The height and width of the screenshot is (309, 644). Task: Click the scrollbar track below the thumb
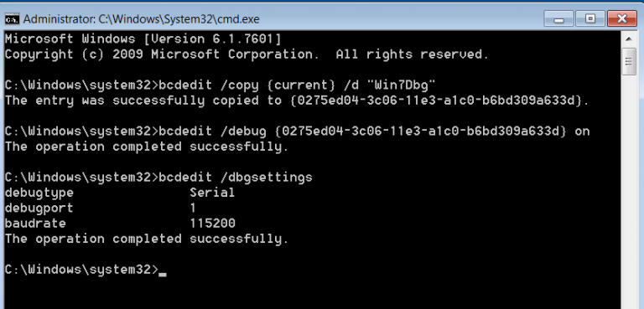(629, 188)
